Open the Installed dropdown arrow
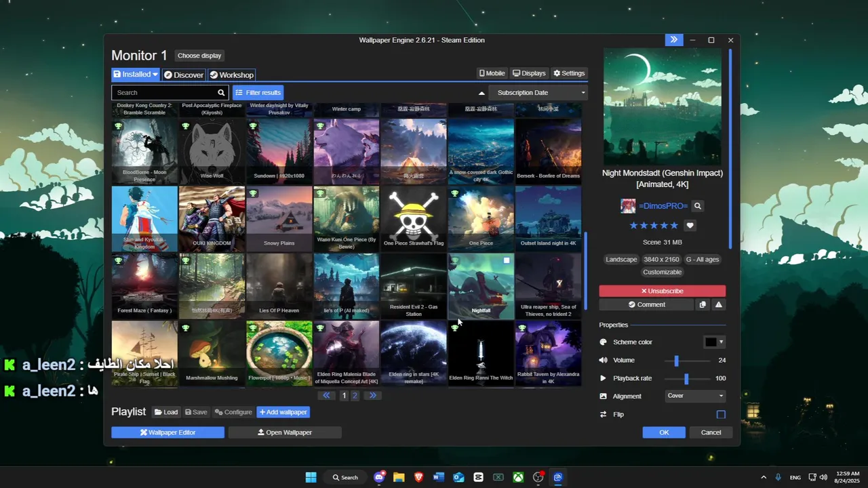Viewport: 868px width, 488px height. click(155, 75)
